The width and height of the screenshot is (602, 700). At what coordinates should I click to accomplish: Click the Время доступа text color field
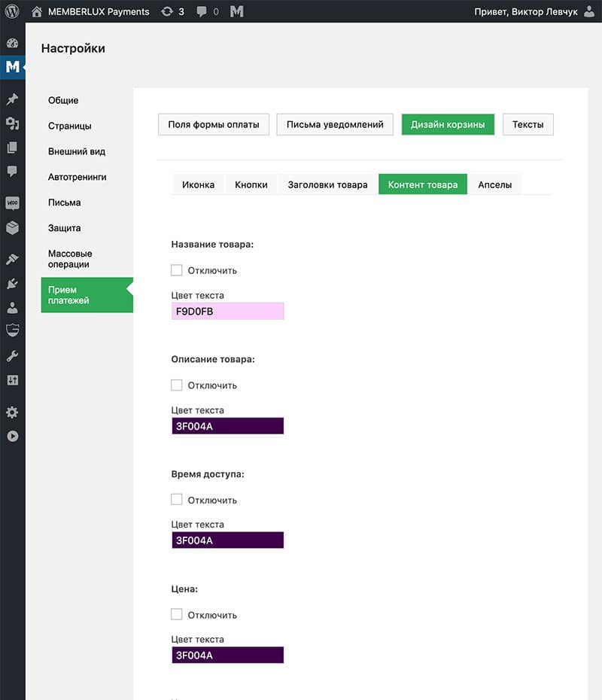[227, 540]
